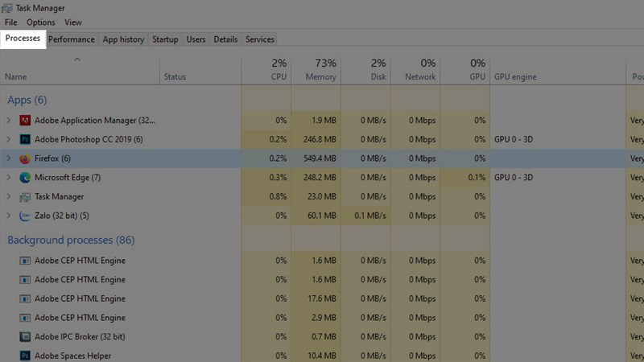Image resolution: width=644 pixels, height=362 pixels.
Task: Click the Background processes (86) heading
Action: pyautogui.click(x=71, y=241)
